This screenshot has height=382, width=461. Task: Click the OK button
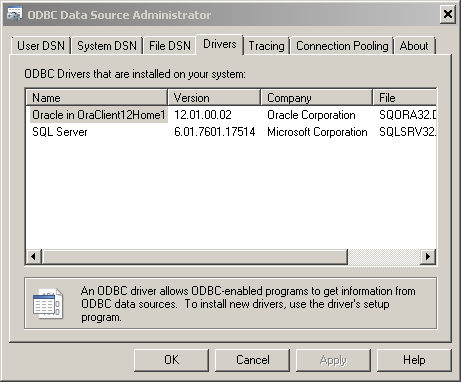click(171, 360)
